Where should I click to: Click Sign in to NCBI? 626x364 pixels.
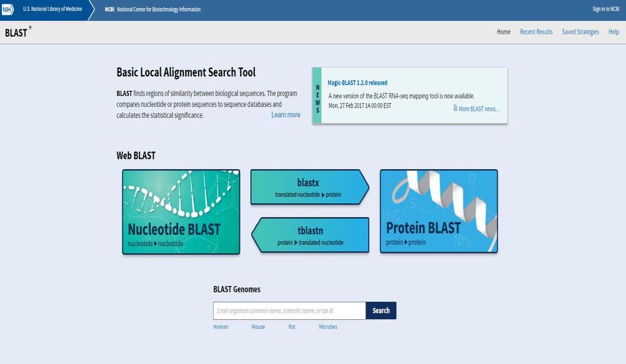[x=606, y=9]
